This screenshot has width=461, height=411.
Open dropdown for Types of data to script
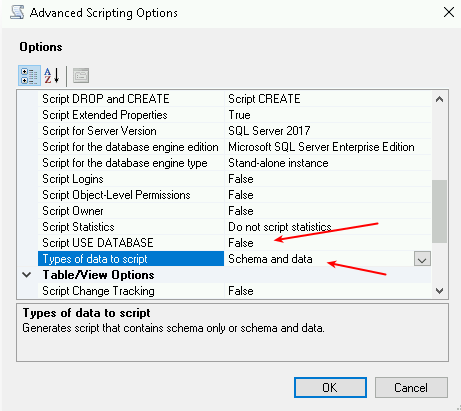pos(422,259)
